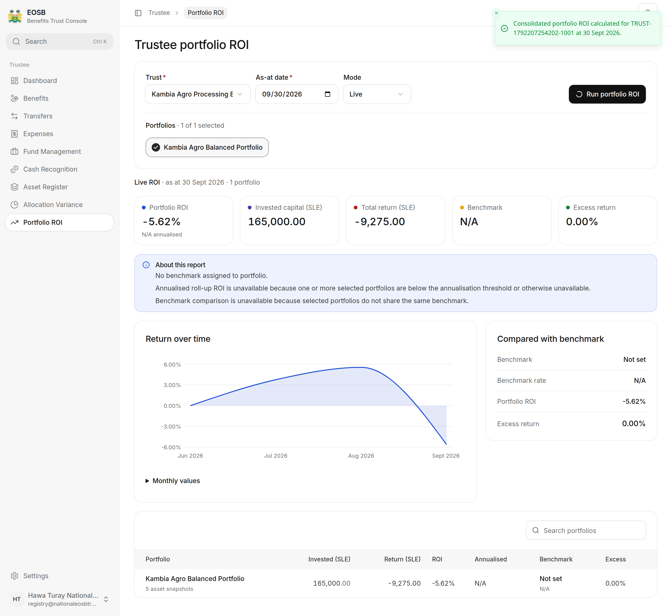Dismiss the success notification toast
The width and height of the screenshot is (672, 616).
[x=497, y=13]
